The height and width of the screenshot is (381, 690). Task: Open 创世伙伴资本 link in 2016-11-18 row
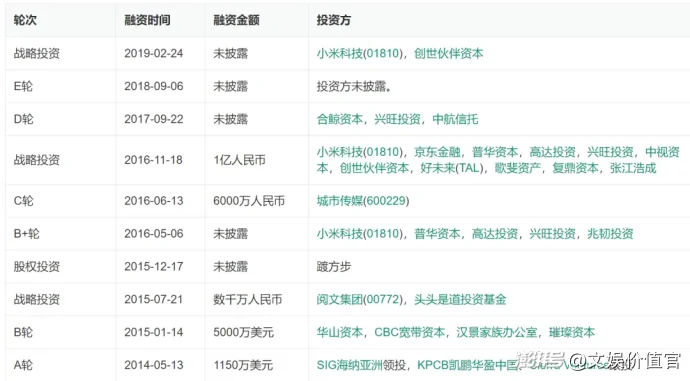(374, 168)
